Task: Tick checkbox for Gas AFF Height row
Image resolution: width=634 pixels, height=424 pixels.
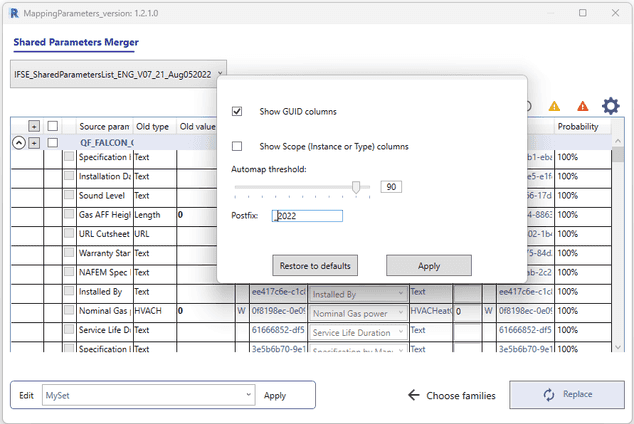Action: [x=69, y=214]
